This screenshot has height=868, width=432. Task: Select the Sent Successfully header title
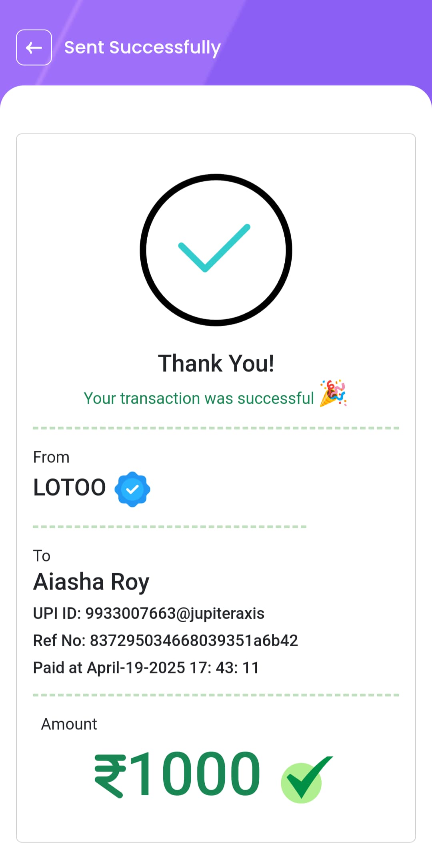(142, 48)
